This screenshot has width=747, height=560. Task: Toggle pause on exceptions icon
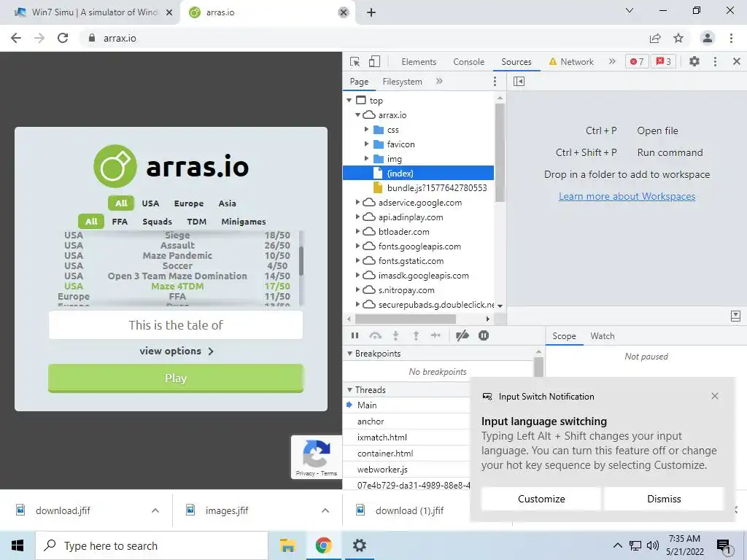pos(484,335)
